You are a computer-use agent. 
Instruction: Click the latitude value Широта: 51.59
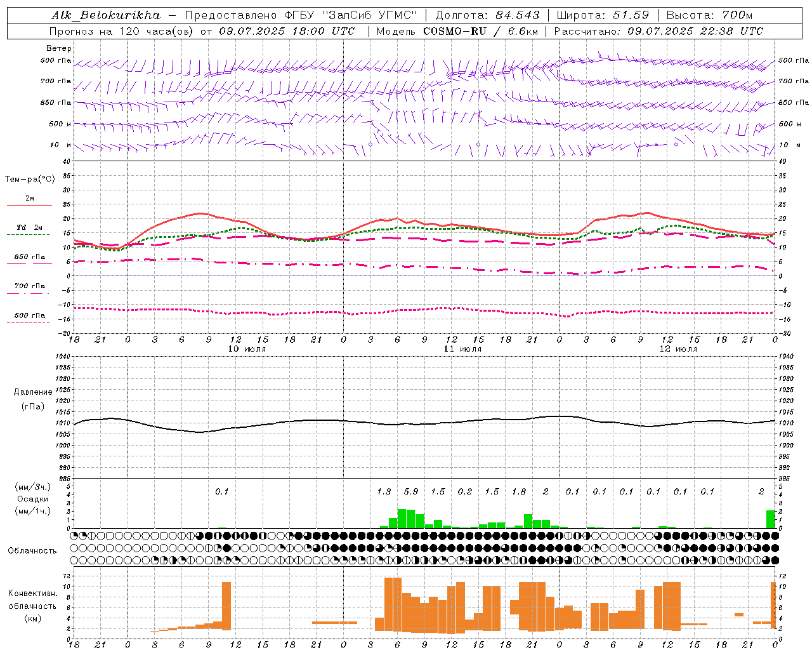tap(603, 15)
